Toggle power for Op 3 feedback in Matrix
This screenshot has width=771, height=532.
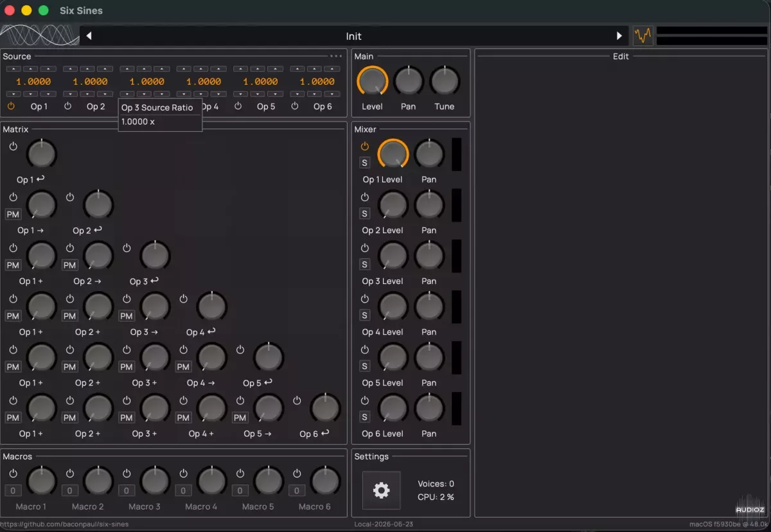[x=127, y=247]
